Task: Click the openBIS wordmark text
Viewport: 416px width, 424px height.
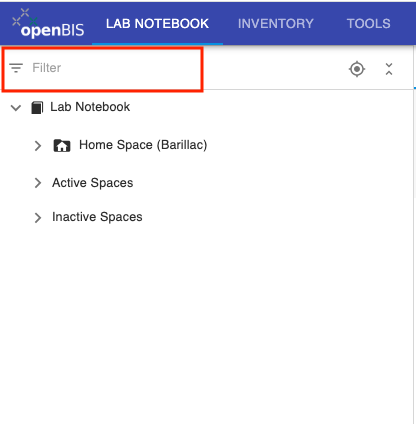Action: pos(52,30)
